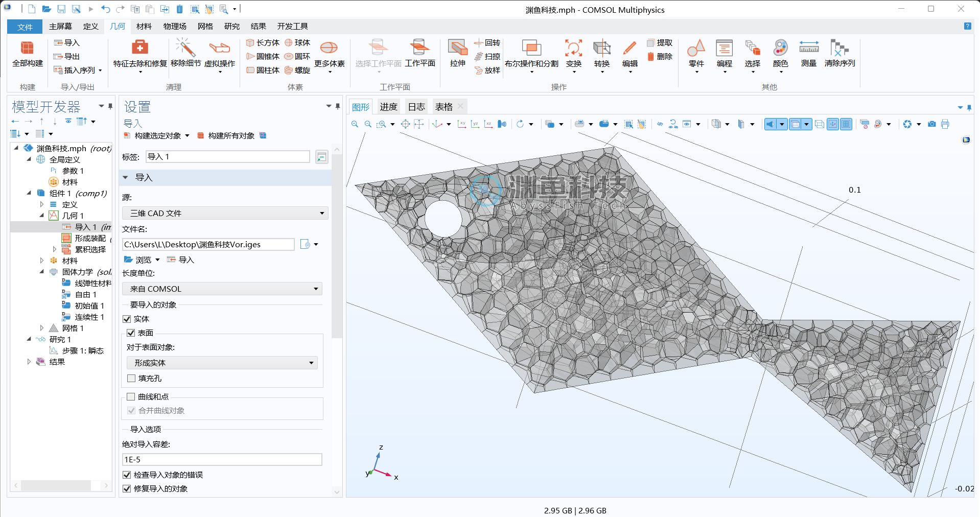Choose the 拉伸 extrude operation

click(458, 54)
